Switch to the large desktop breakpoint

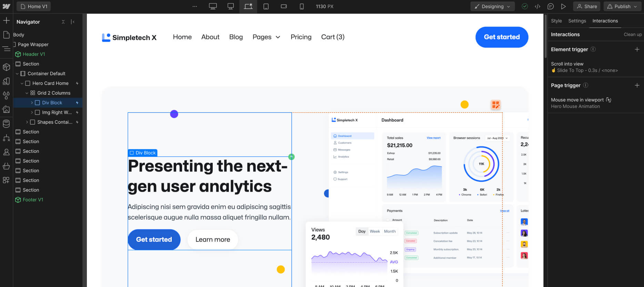213,7
